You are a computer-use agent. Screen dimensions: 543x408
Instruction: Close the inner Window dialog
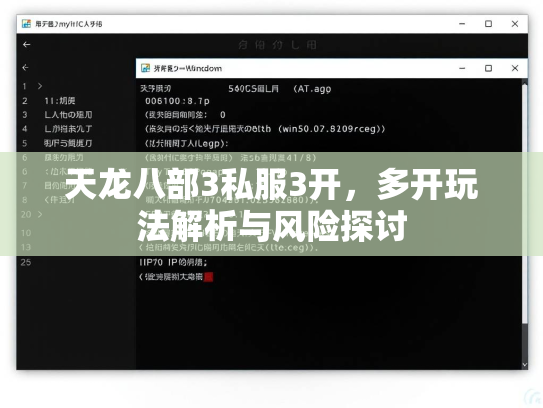[x=515, y=68]
